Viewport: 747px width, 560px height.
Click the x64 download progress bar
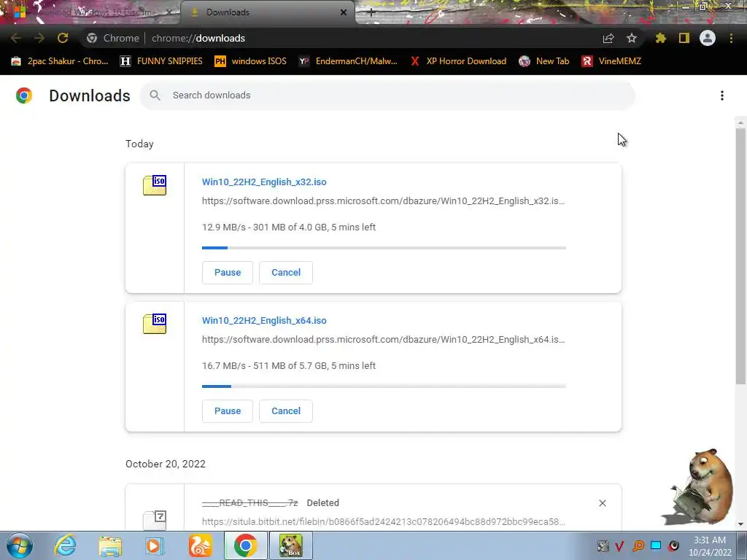click(384, 386)
